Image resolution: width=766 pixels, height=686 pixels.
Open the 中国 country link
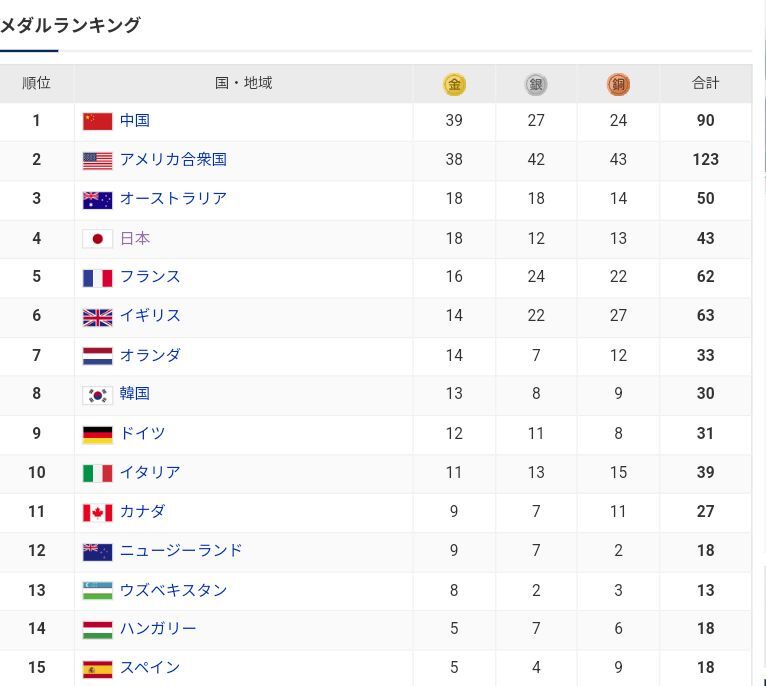135,120
